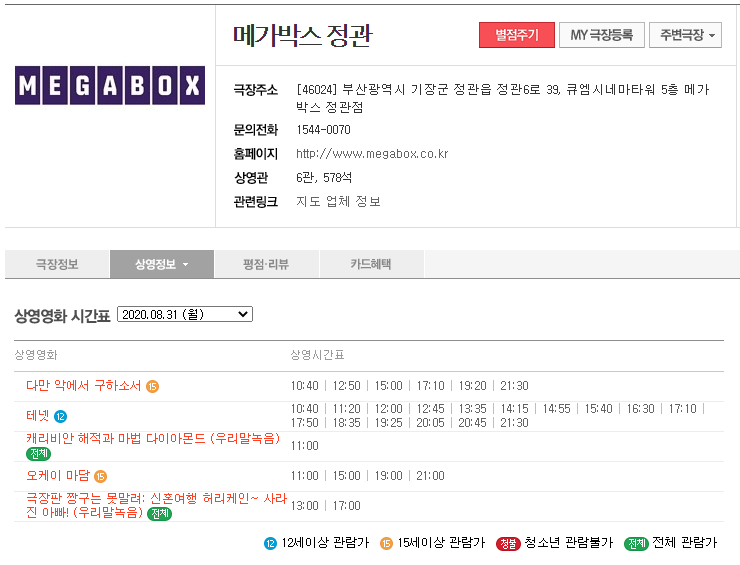Open the 상영정보 tab

[x=162, y=264]
